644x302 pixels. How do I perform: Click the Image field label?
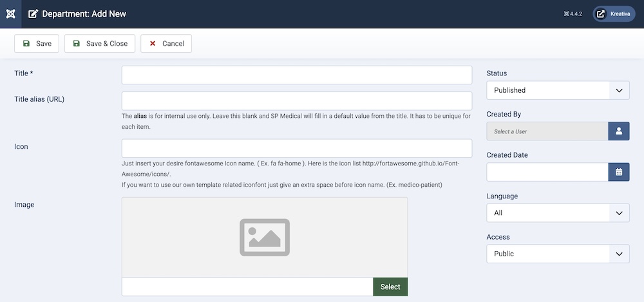pyautogui.click(x=24, y=205)
